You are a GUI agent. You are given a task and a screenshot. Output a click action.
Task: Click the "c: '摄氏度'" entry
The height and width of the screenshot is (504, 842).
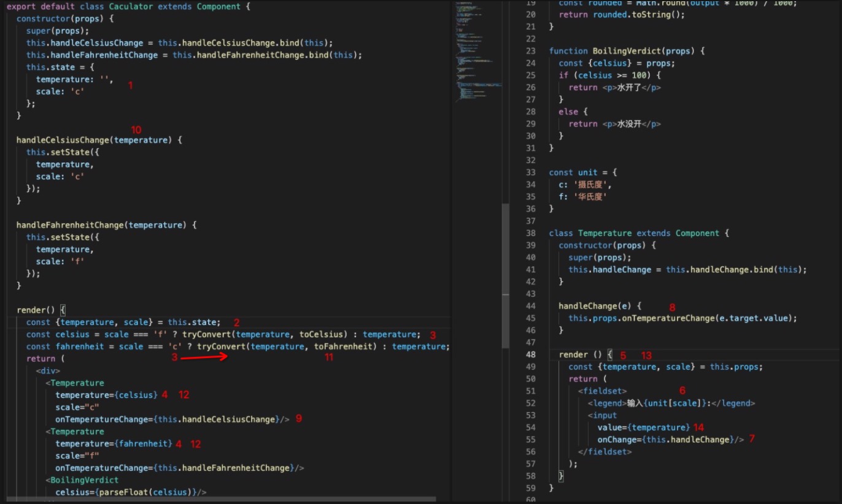tap(585, 185)
